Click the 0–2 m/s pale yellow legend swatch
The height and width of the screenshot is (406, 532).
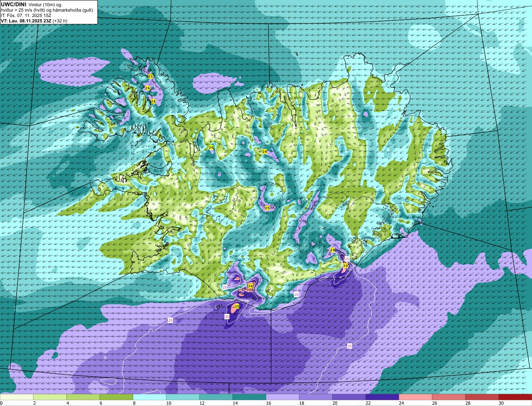pos(17,397)
